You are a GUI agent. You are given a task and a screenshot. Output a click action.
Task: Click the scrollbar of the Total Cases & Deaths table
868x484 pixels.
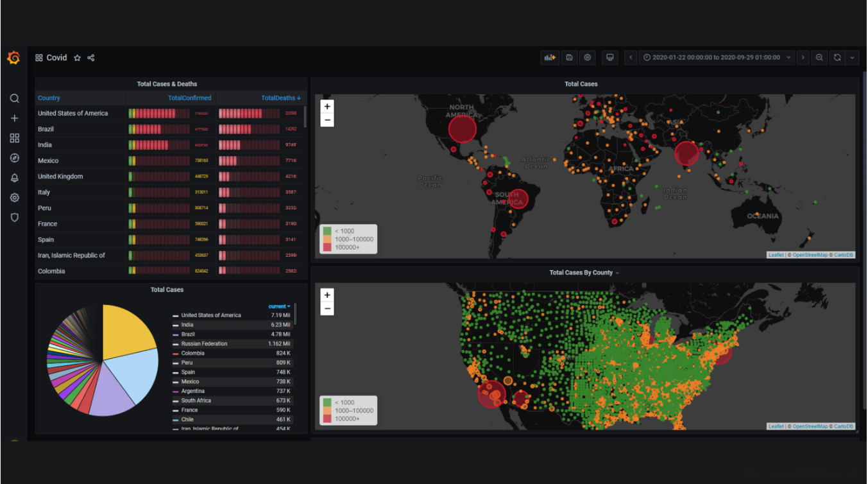point(305,117)
